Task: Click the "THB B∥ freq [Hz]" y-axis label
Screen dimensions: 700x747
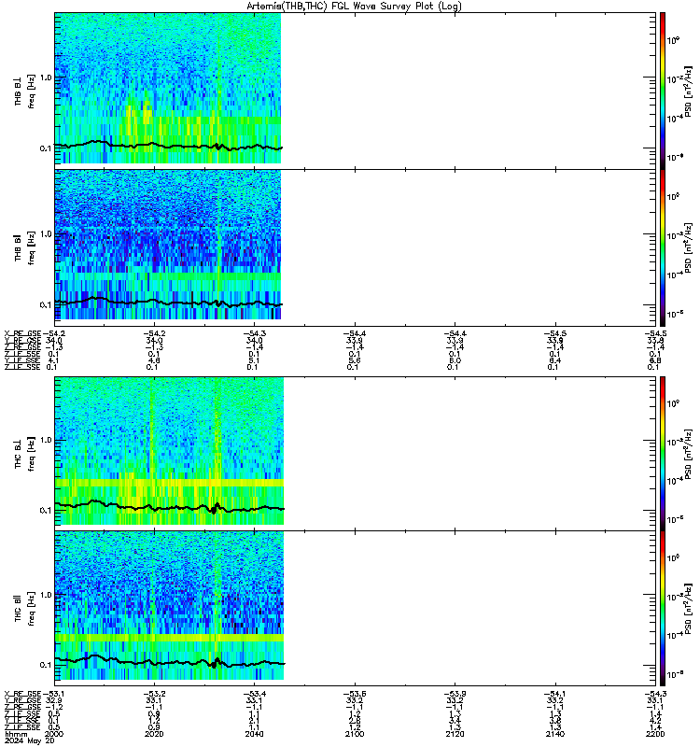Action: (25, 247)
